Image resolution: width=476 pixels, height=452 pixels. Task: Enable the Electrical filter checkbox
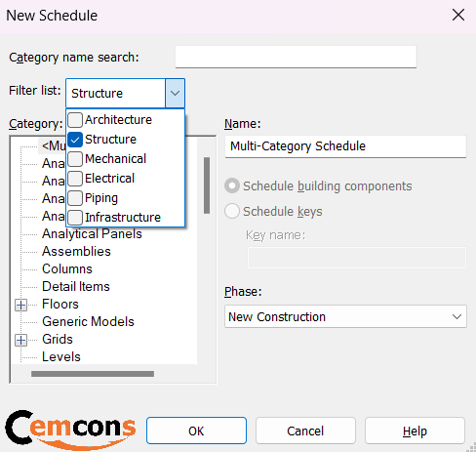click(75, 179)
